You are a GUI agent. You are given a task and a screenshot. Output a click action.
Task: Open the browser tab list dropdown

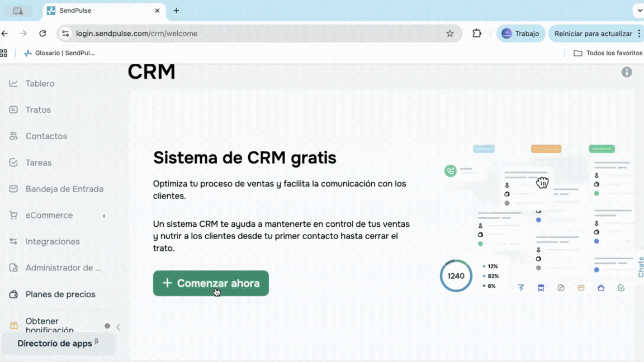pos(640,11)
